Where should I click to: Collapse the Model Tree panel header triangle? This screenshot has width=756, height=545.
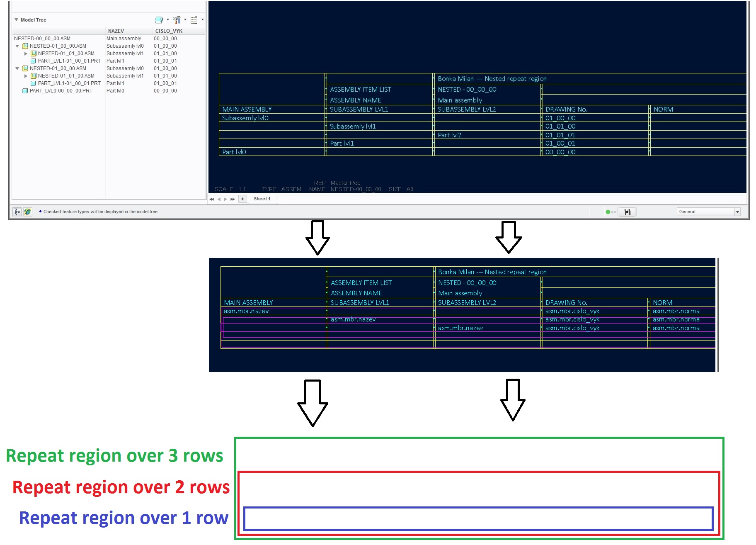pyautogui.click(x=17, y=20)
